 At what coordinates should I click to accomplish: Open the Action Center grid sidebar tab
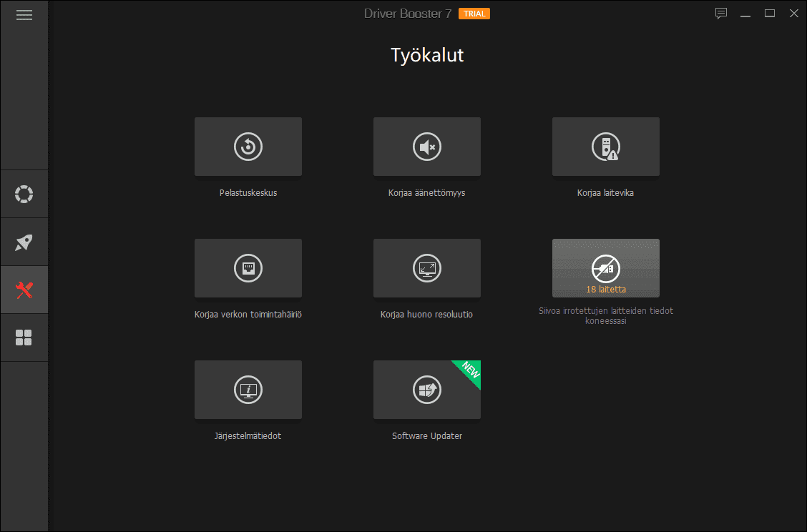coord(24,338)
